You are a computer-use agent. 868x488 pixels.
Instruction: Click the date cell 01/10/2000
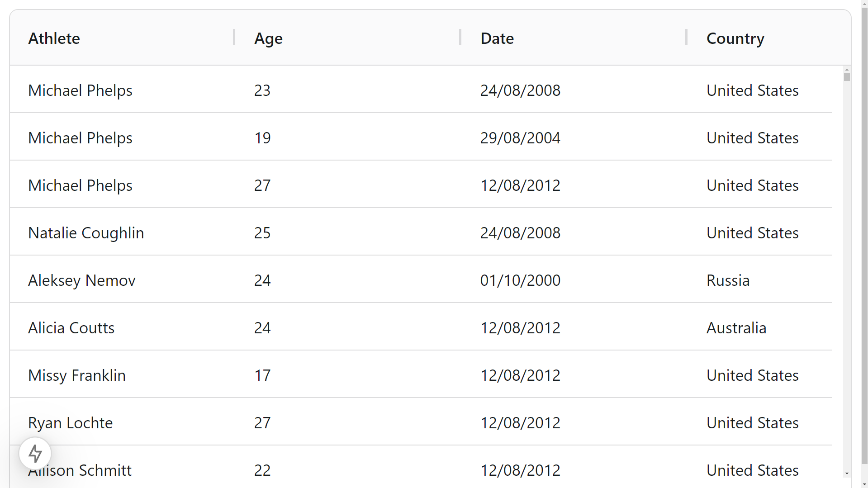[520, 280]
